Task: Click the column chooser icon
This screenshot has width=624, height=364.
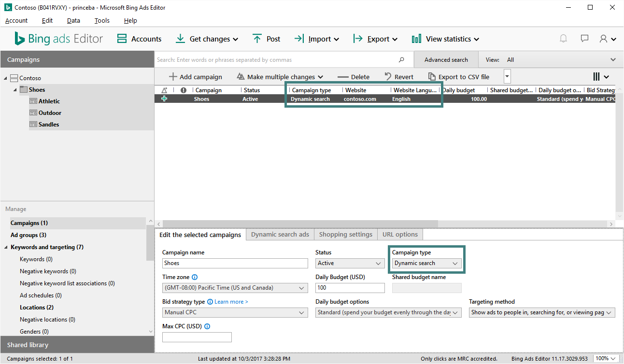Action: tap(601, 77)
